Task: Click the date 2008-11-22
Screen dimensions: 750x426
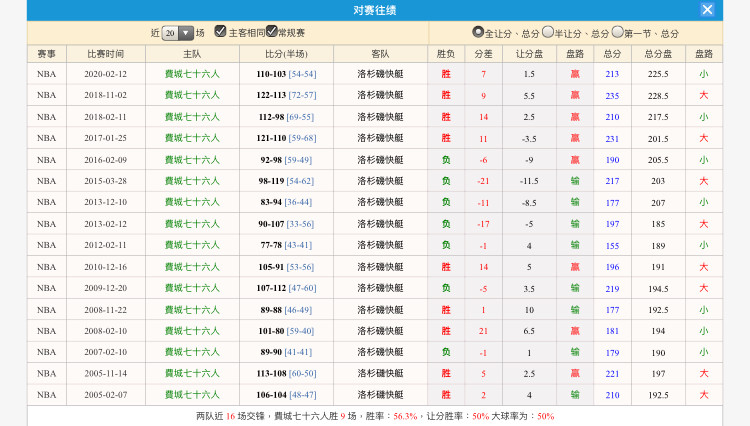Action: 105,310
